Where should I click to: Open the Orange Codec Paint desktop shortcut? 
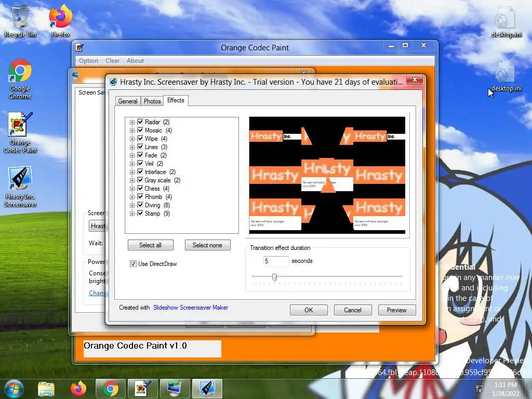pos(20,132)
